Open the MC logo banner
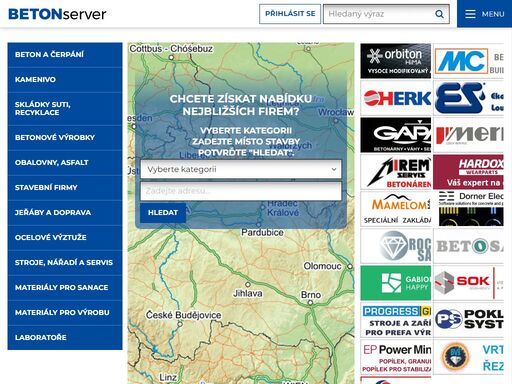This screenshot has height=384, width=512. coord(469,61)
